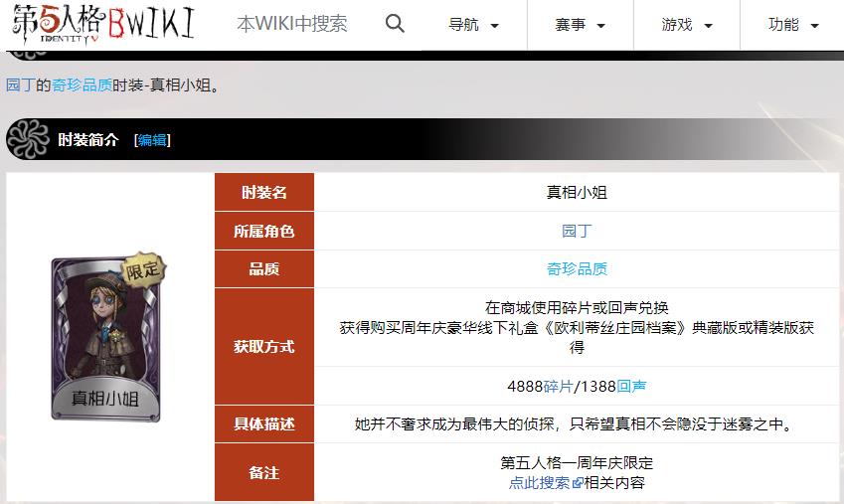Click the 品质 header cell

click(x=264, y=268)
